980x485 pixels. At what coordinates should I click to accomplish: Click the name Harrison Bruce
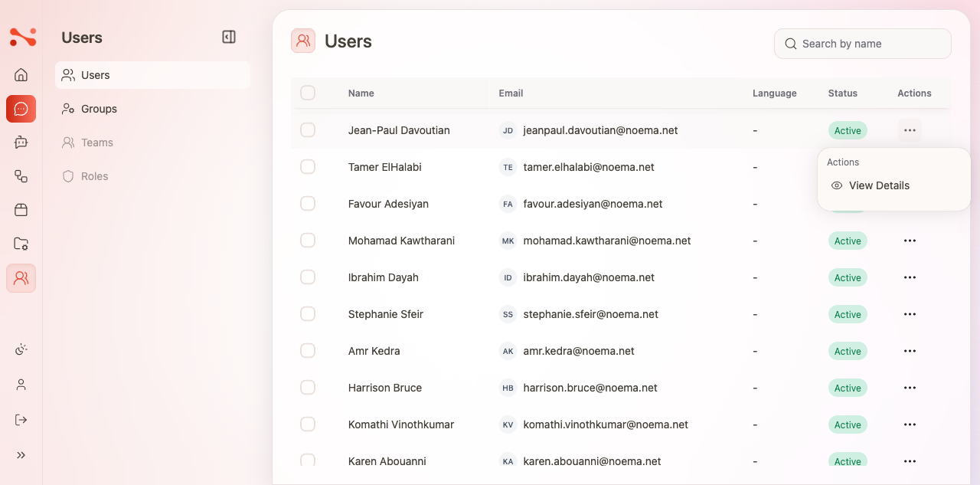[385, 388]
